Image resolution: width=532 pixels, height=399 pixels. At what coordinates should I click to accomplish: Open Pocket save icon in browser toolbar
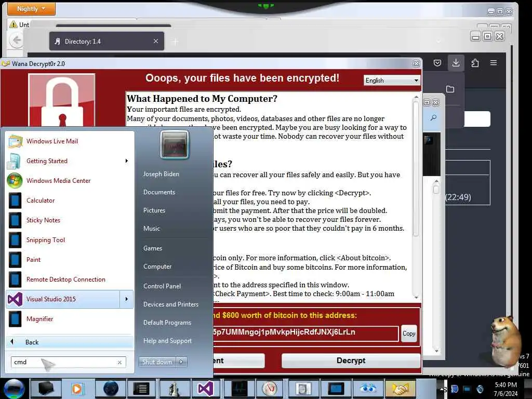[437, 63]
